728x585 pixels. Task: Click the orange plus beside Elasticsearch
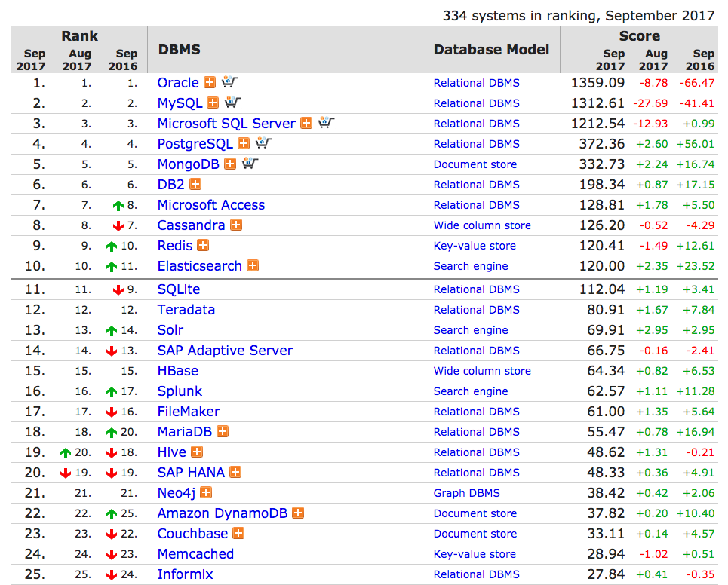click(253, 266)
